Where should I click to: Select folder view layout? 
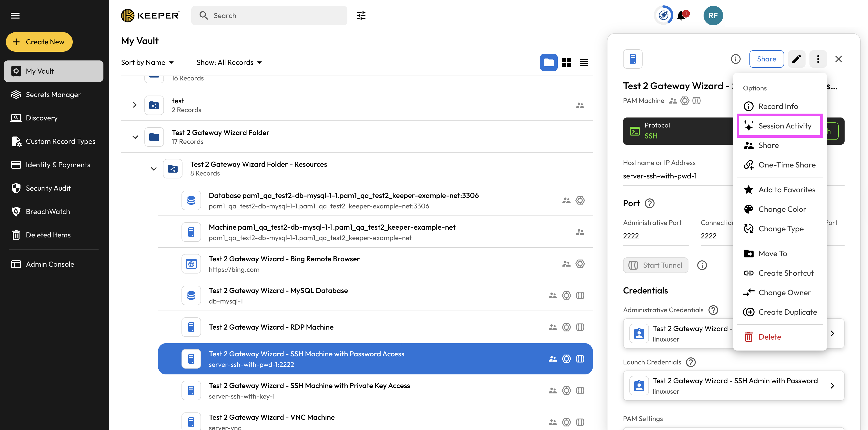(x=549, y=62)
